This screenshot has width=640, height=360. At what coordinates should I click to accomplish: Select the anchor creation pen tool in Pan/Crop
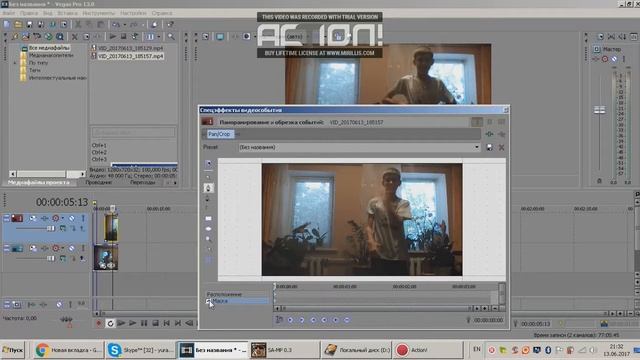(x=208, y=188)
